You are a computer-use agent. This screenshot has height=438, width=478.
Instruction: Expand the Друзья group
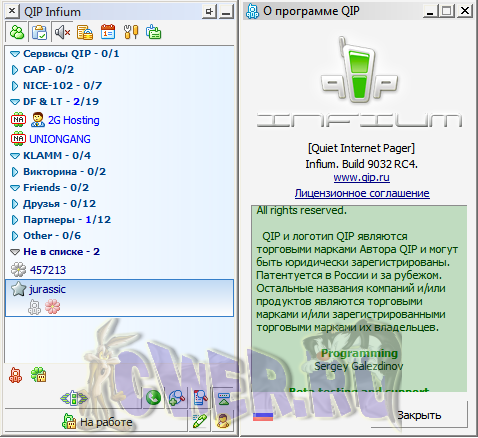(x=15, y=204)
